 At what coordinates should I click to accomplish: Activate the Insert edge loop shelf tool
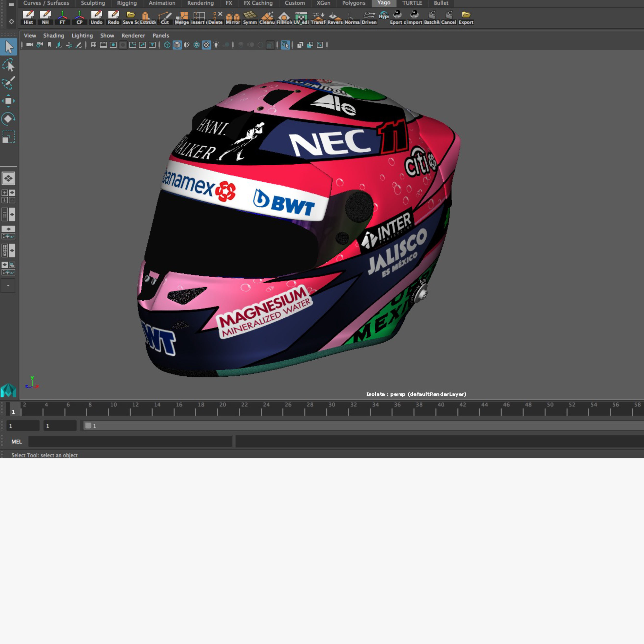click(x=199, y=18)
